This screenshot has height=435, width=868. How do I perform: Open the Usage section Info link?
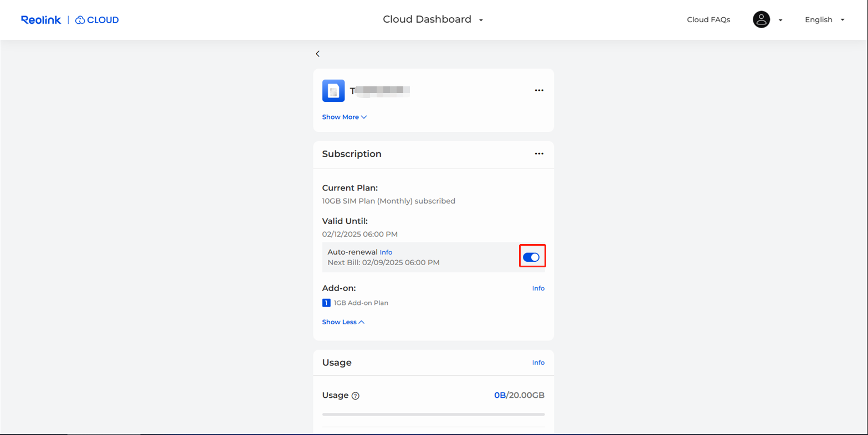coord(538,362)
